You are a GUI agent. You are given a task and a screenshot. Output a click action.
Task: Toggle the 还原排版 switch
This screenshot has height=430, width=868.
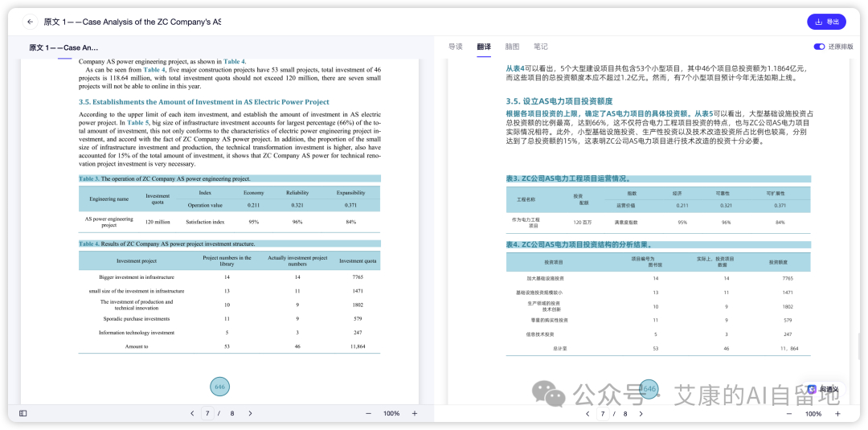click(x=819, y=47)
